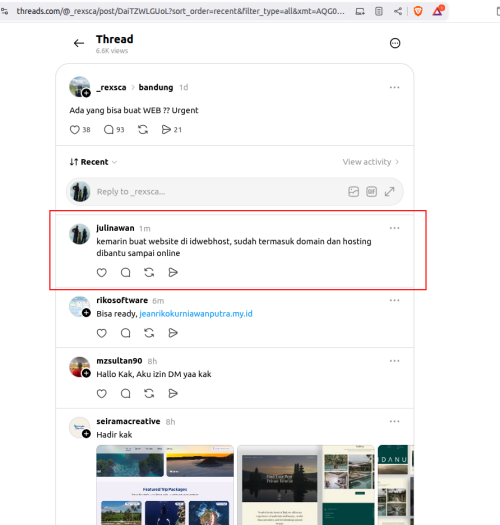
Task: Repost the _rexsca post
Action: coord(143,130)
